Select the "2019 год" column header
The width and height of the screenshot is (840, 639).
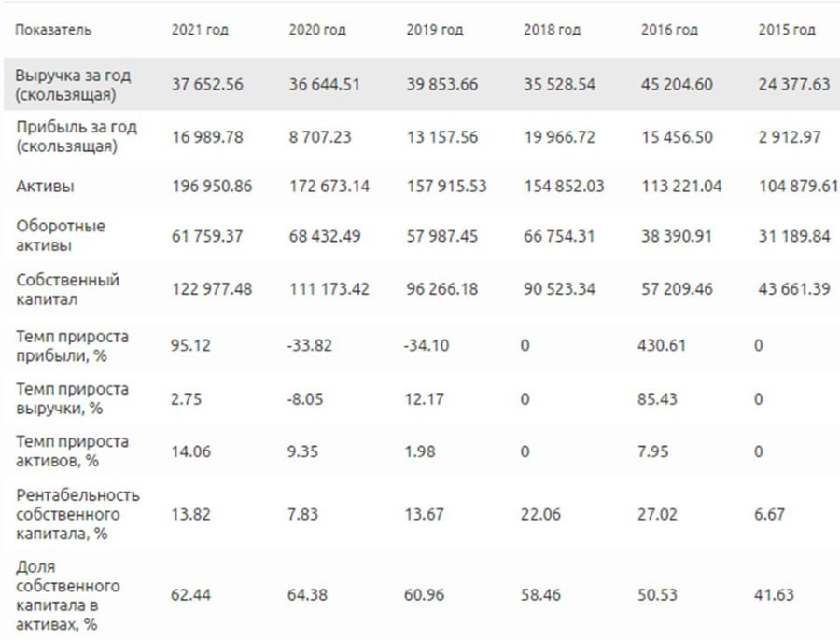pos(435,30)
